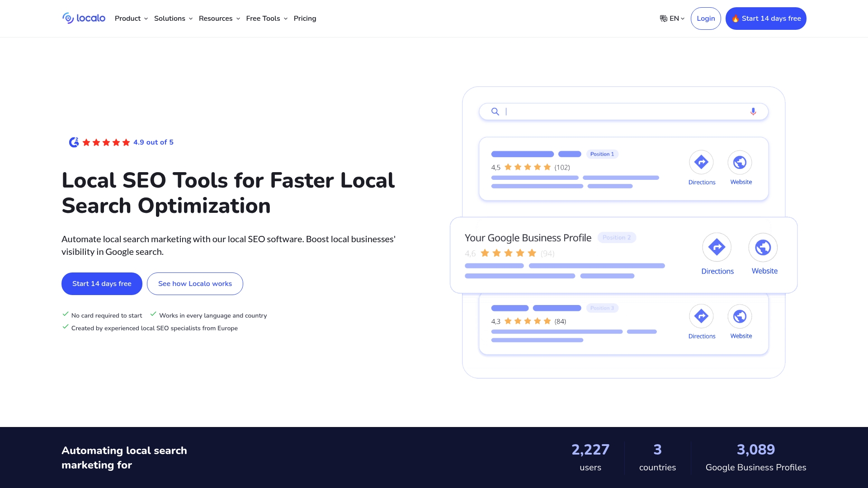Image resolution: width=868 pixels, height=488 pixels.
Task: Click the flame icon on Start 14 days free
Action: click(735, 19)
